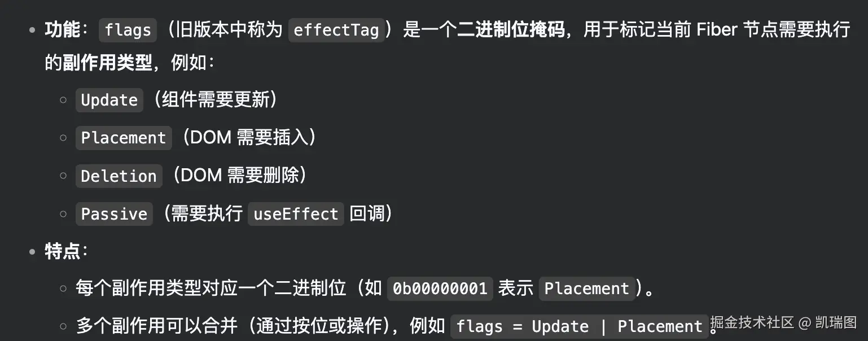The width and height of the screenshot is (868, 341).
Task: Click the '掘金技术社区' watermark text
Action: 752,322
